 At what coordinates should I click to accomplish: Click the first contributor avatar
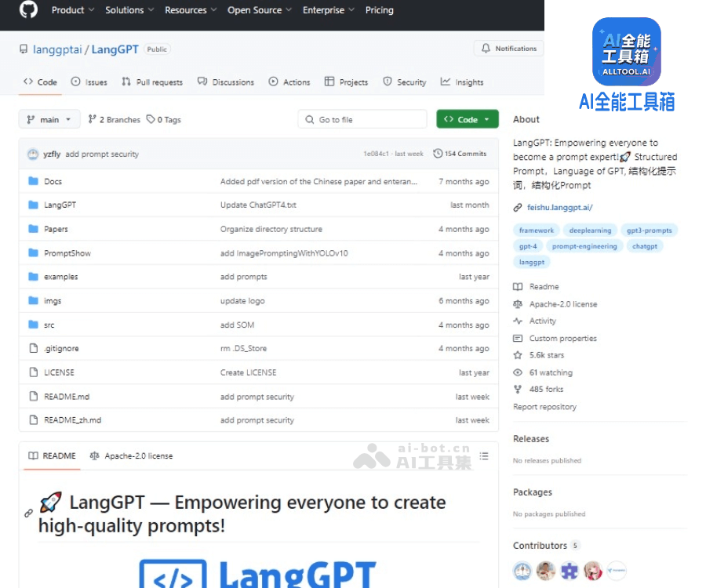point(522,571)
